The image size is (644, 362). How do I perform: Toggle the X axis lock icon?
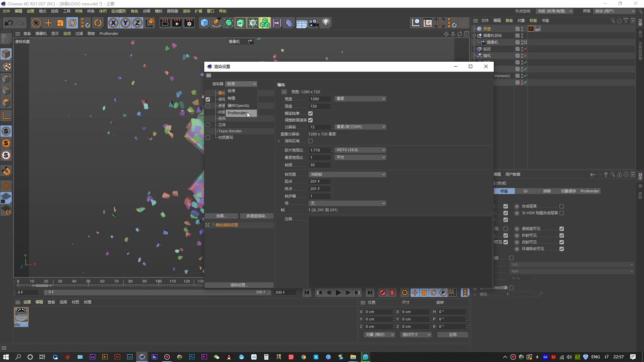pos(113,23)
